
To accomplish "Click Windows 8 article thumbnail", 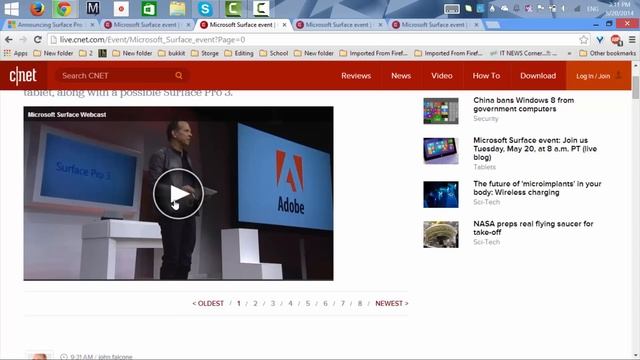I will [441, 111].
